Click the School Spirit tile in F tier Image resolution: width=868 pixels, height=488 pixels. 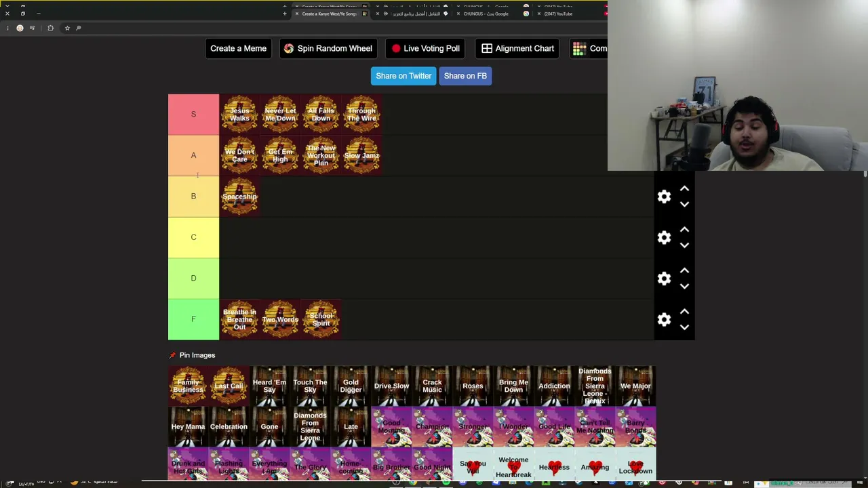(x=321, y=319)
